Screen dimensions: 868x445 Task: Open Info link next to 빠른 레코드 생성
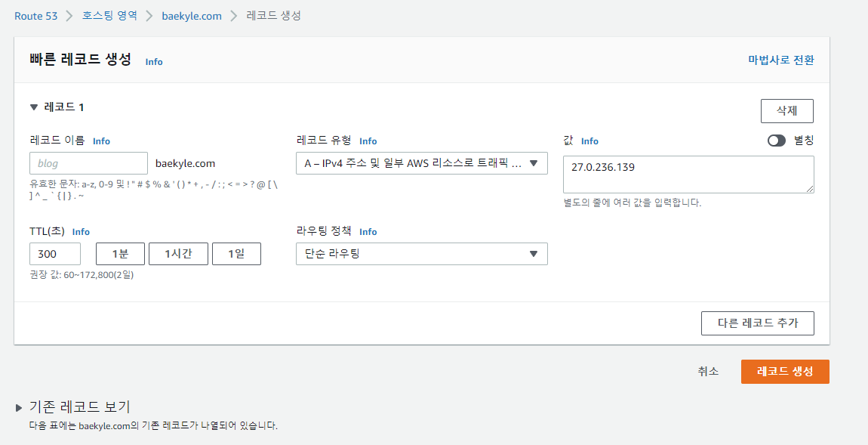coord(154,62)
